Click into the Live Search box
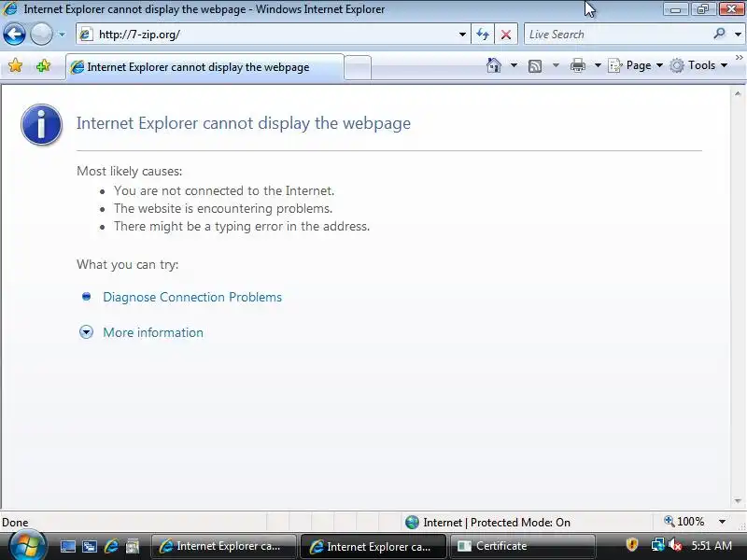The image size is (747, 560). pos(617,35)
